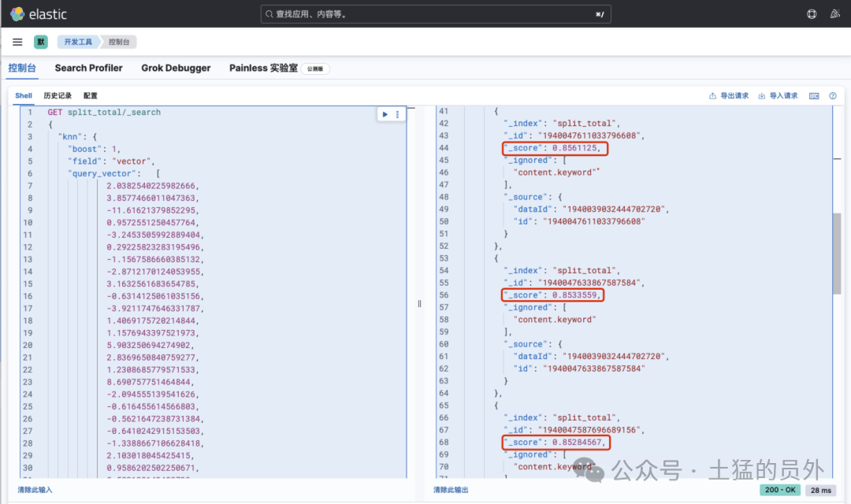Open the hamburger navigation menu
Viewport: 851px width, 504px height.
pyautogui.click(x=17, y=42)
